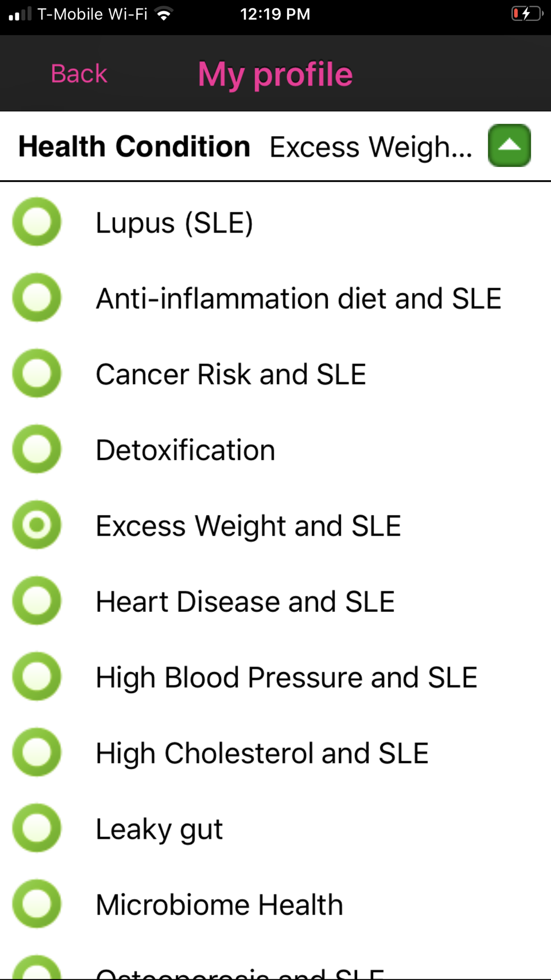Select the Lupus (SLE) radio button
The image size is (551, 980).
point(37,222)
